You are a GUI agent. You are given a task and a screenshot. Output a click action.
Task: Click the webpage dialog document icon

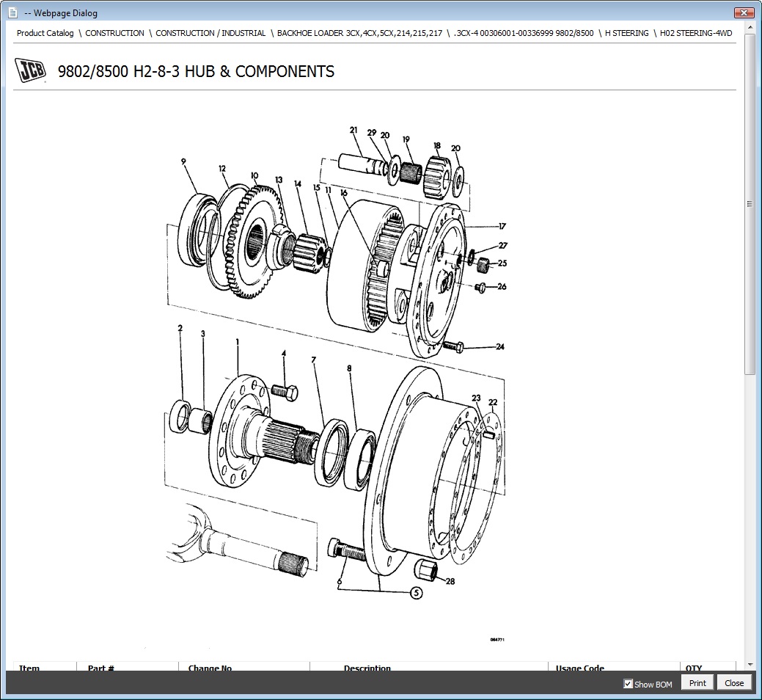(x=13, y=13)
